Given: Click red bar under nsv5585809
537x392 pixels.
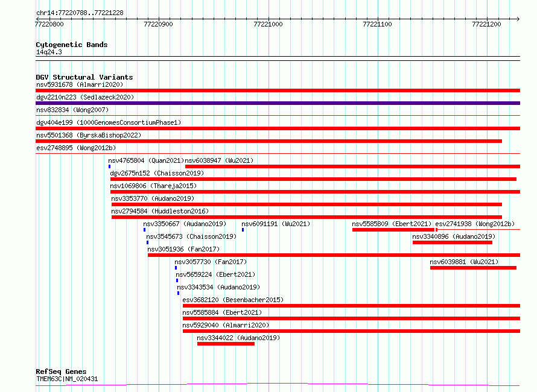Looking at the screenshot, I should coord(393,230).
